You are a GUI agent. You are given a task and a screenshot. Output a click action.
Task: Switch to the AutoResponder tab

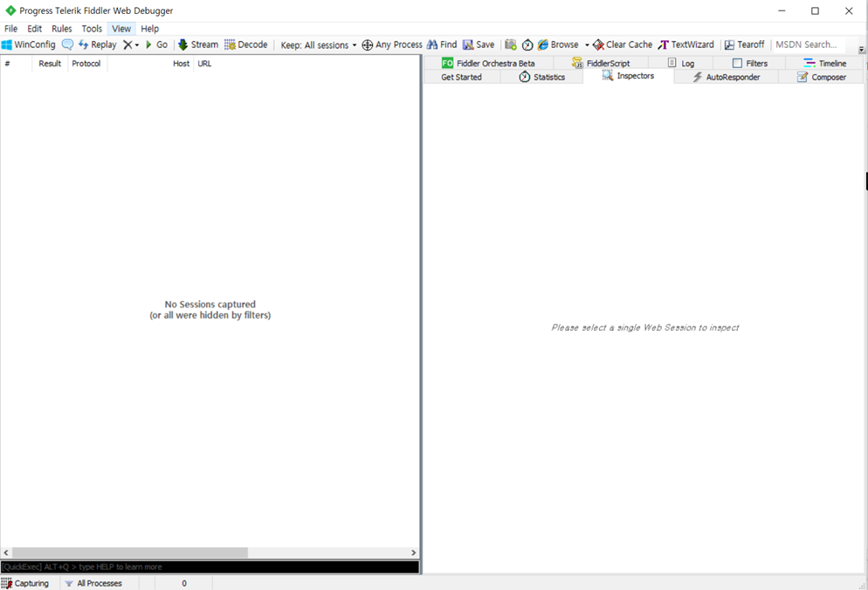coord(727,77)
